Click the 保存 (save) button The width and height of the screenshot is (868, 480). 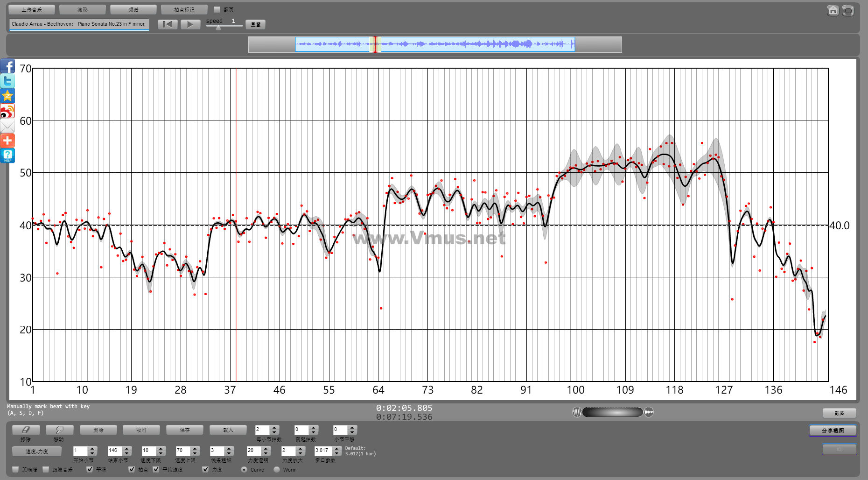[x=185, y=430]
